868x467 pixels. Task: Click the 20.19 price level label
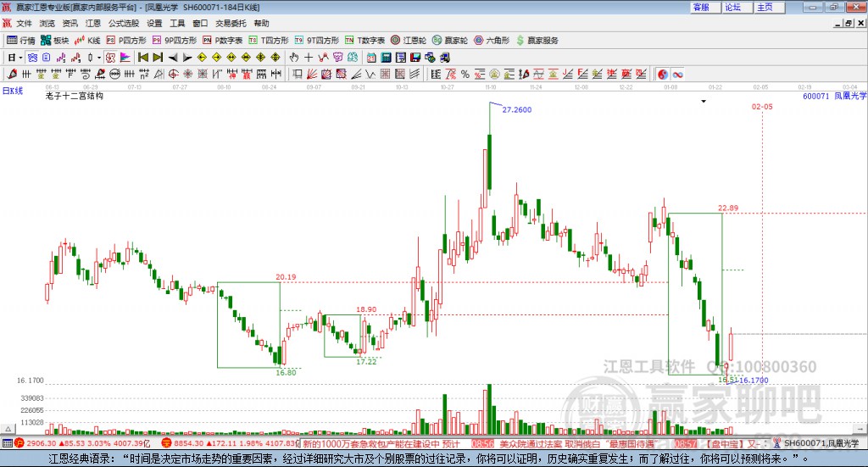(286, 276)
